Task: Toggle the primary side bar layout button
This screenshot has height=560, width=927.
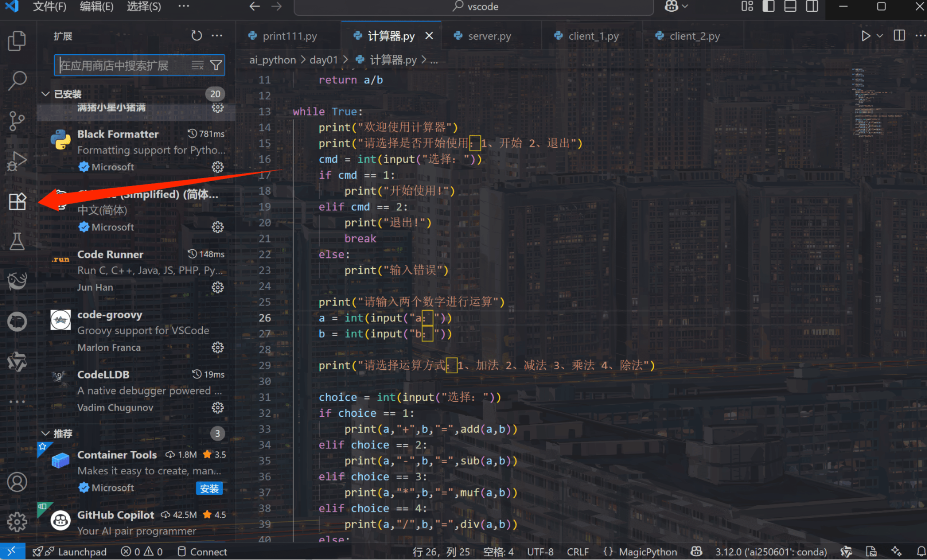Action: (x=768, y=6)
